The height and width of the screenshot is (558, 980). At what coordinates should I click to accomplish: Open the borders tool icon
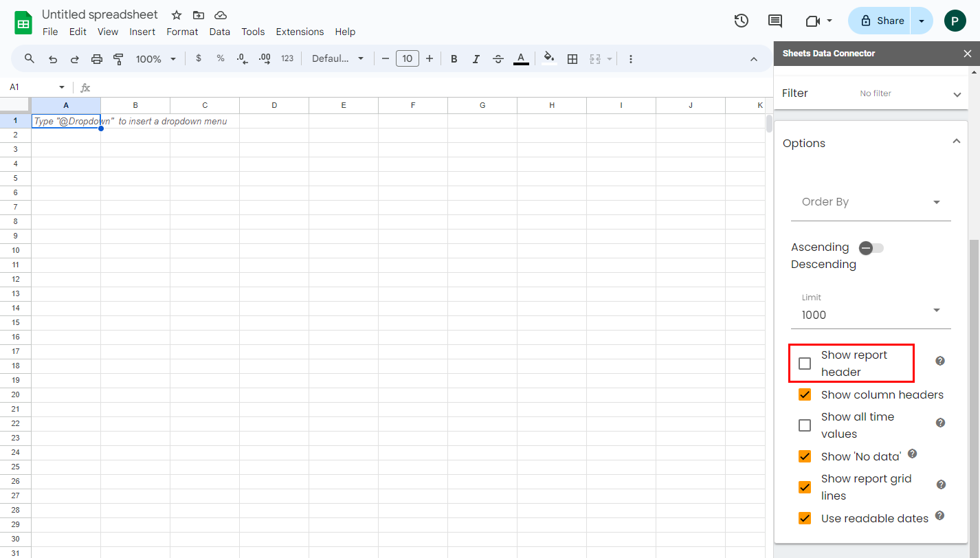[572, 59]
